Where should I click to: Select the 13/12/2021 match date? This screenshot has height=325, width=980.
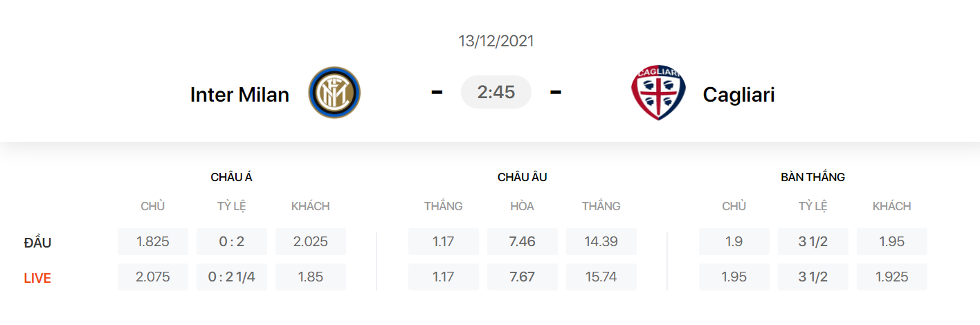click(496, 41)
